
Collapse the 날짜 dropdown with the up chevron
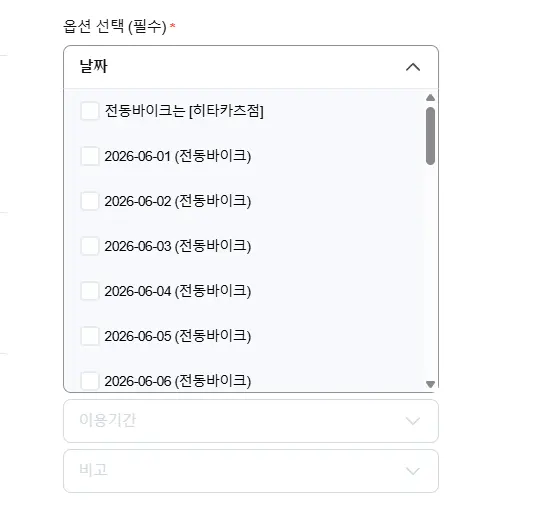coord(413,67)
